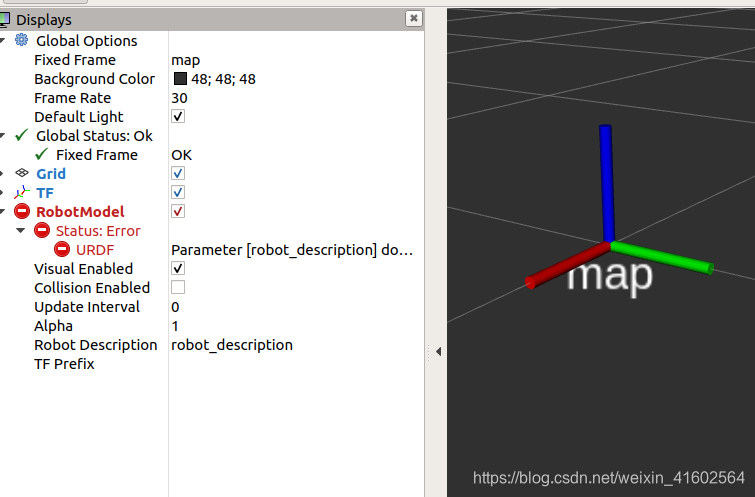Click the Background Color swatch
Image resolution: width=755 pixels, height=497 pixels.
tap(180, 78)
